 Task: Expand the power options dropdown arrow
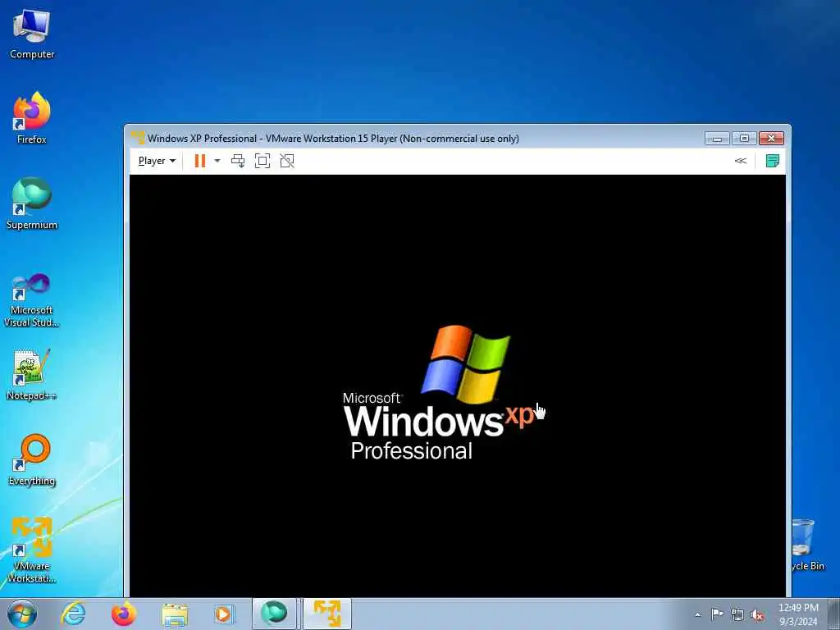click(x=217, y=161)
